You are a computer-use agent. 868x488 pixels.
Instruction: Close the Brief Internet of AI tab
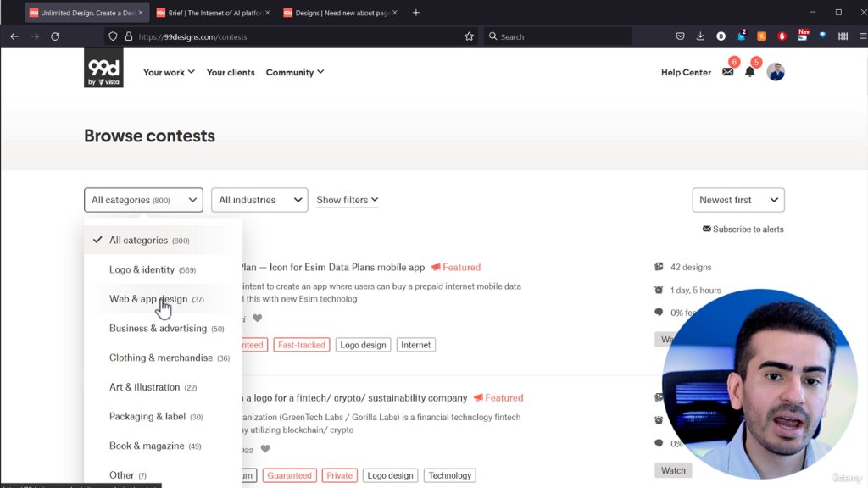click(x=267, y=12)
